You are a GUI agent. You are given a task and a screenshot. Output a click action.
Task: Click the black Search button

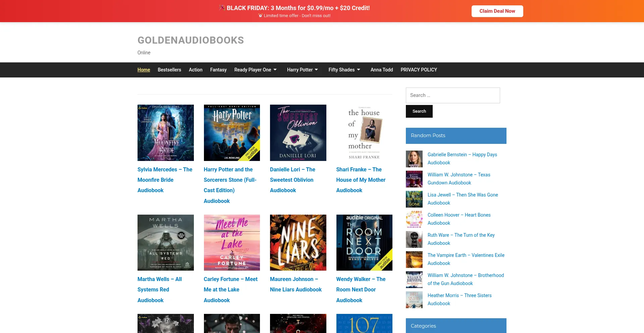coord(419,111)
